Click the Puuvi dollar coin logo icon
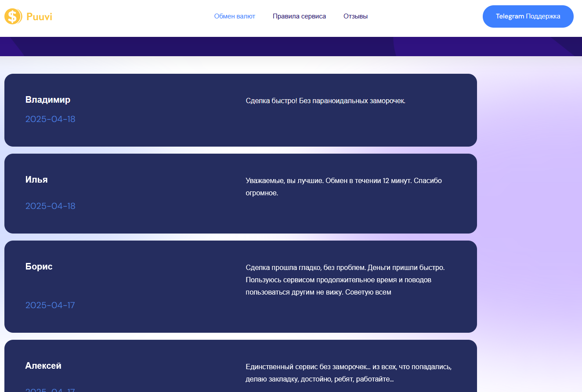 click(13, 17)
